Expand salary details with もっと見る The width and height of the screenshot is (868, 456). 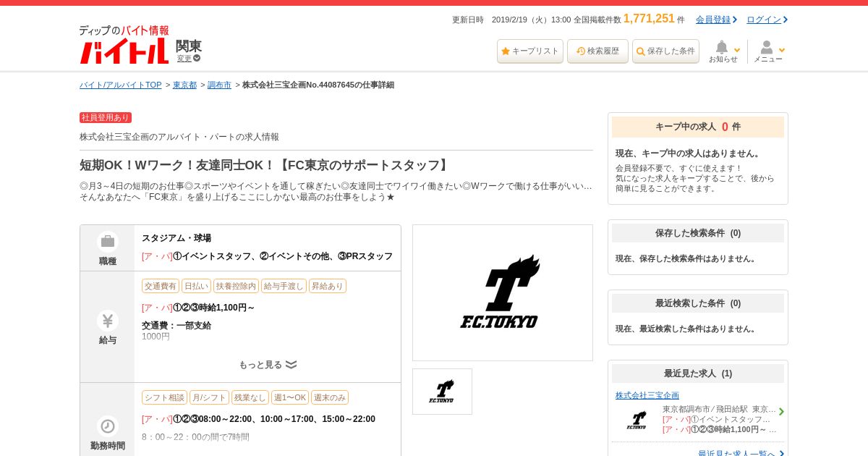click(268, 365)
